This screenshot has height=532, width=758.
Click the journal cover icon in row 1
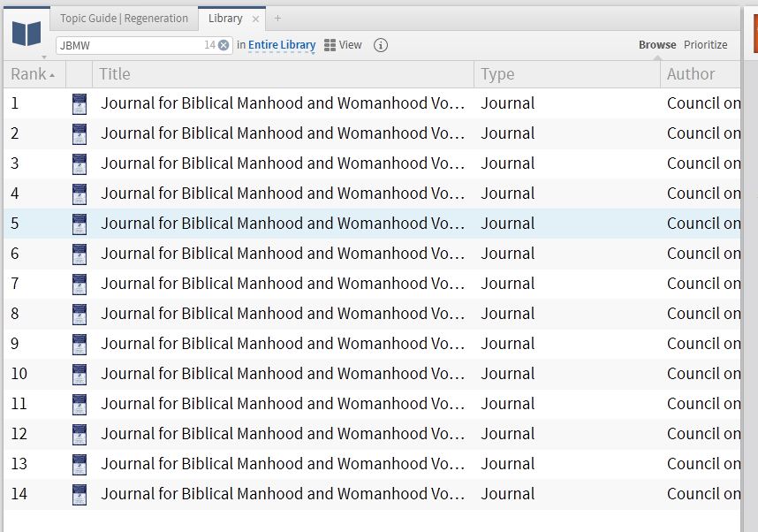pos(80,103)
